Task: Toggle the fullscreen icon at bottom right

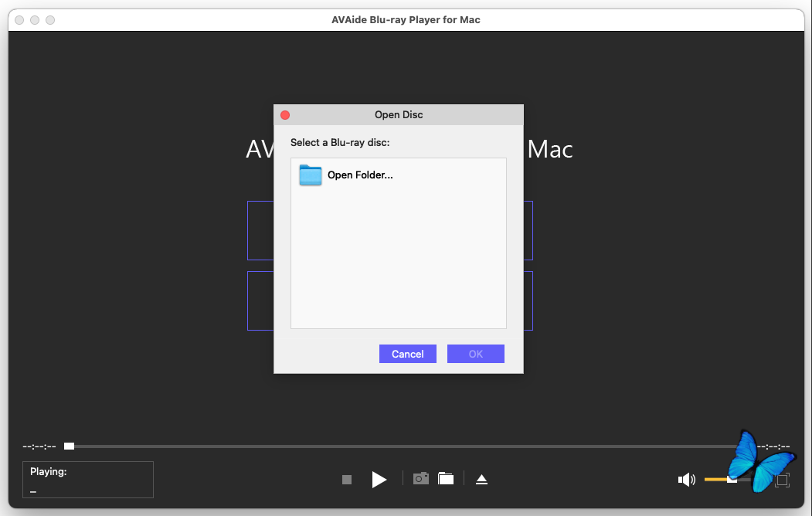Action: coord(782,480)
